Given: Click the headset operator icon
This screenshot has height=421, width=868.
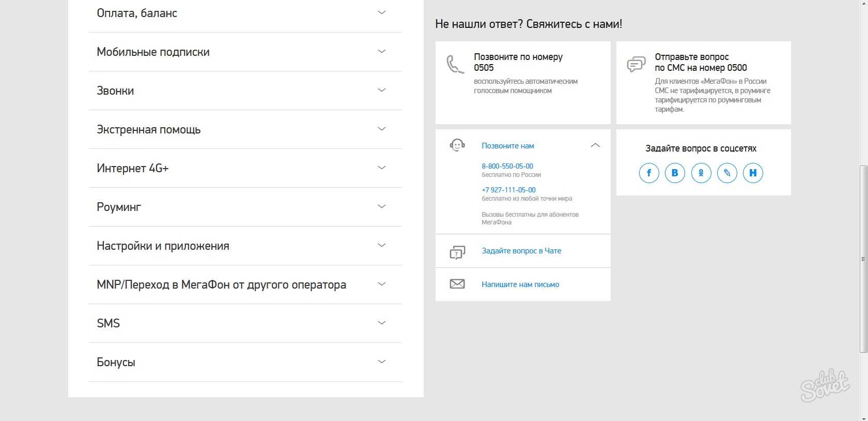Looking at the screenshot, I should tap(457, 145).
